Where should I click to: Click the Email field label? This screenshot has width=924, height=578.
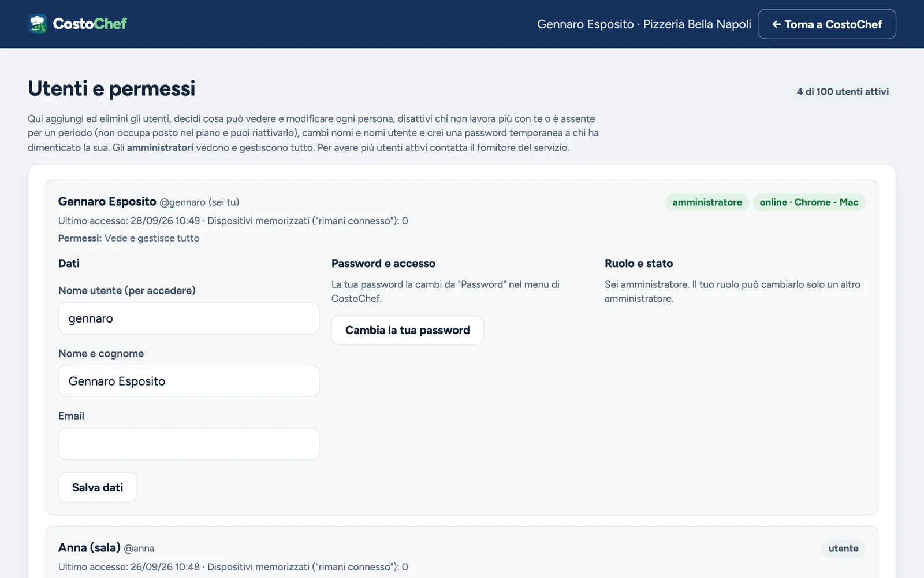71,416
